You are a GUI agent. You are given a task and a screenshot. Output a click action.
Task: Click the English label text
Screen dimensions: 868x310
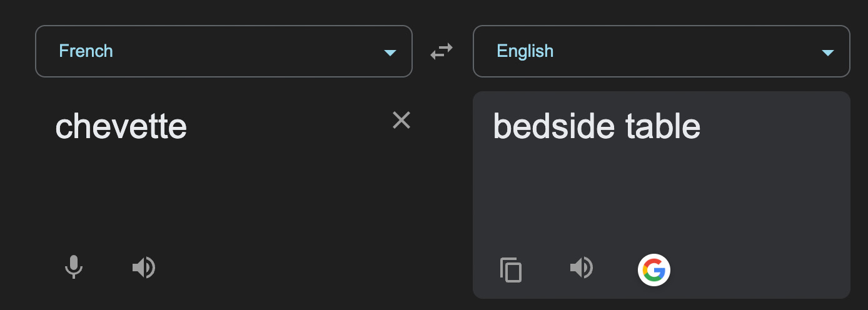point(525,51)
